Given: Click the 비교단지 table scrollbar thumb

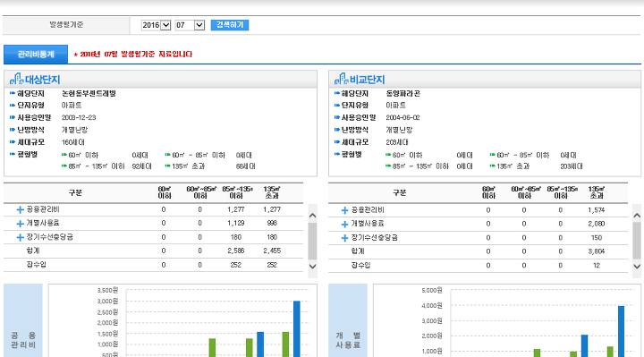Looking at the screenshot, I should [637, 241].
